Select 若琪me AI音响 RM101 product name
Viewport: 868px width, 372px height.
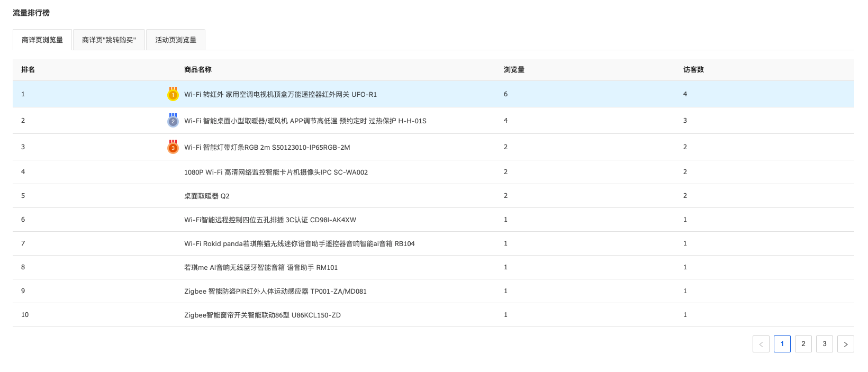(x=261, y=267)
